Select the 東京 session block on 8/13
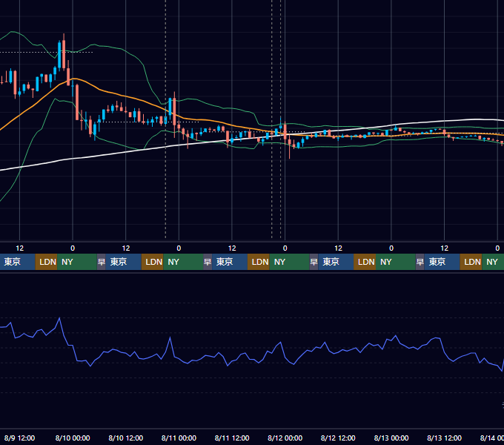This screenshot has width=504, height=445. click(x=442, y=262)
